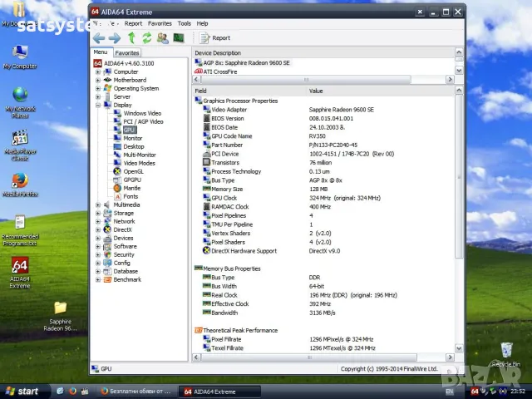This screenshot has height=399, width=532.
Task: Click the Back arrow in the toolbar
Action: [99, 38]
